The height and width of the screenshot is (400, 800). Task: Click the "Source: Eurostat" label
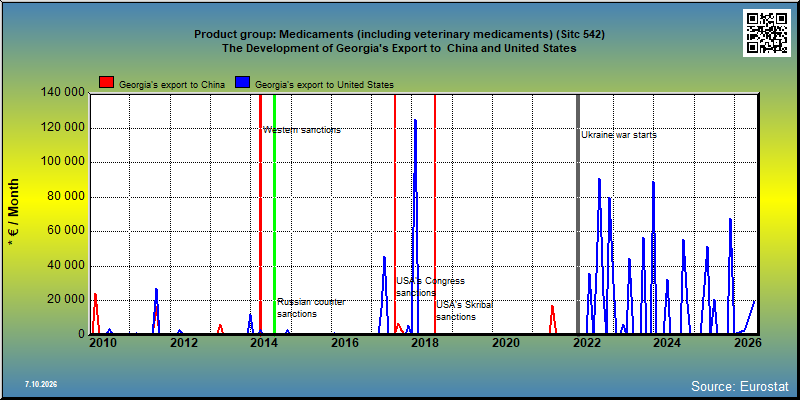click(x=740, y=386)
